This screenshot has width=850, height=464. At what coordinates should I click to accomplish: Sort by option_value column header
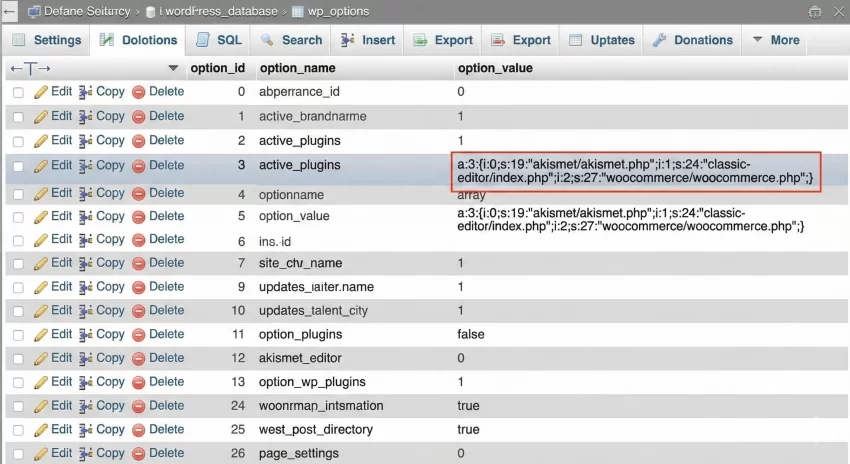click(x=495, y=68)
